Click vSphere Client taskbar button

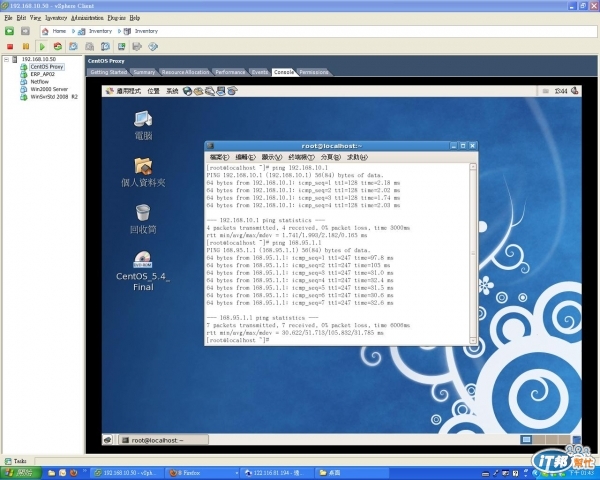pos(129,473)
